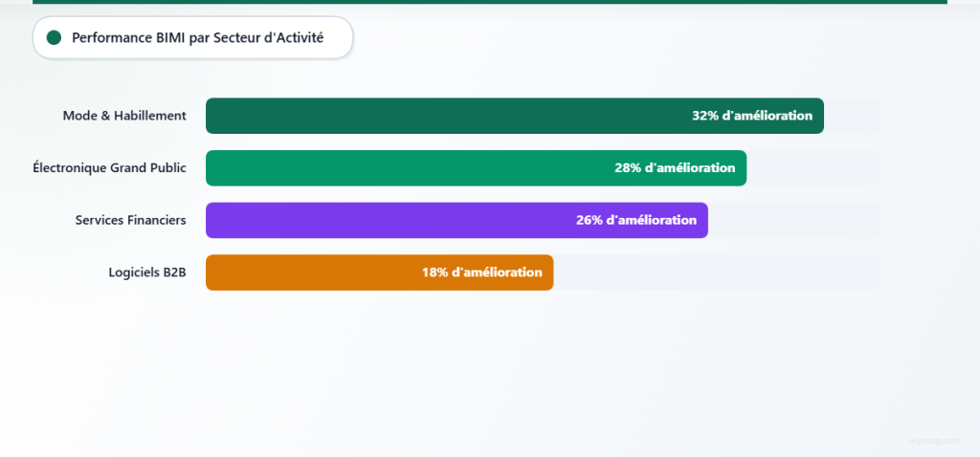
Task: Click the "28% d'amélioration" value text
Action: (674, 168)
